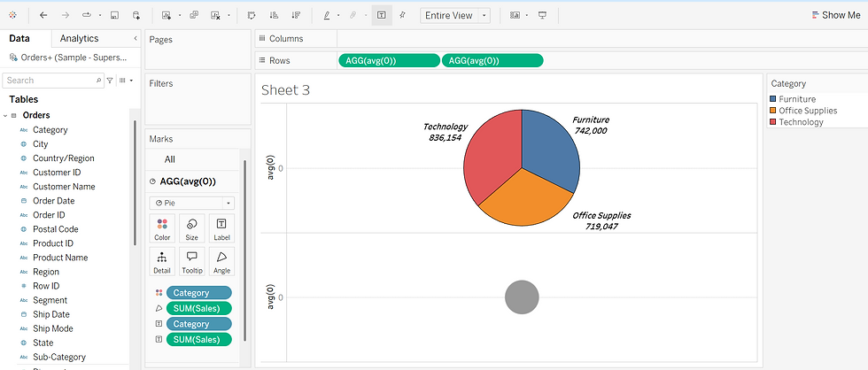Click the Size button on Marks card
This screenshot has height=370, width=868.
click(x=192, y=228)
